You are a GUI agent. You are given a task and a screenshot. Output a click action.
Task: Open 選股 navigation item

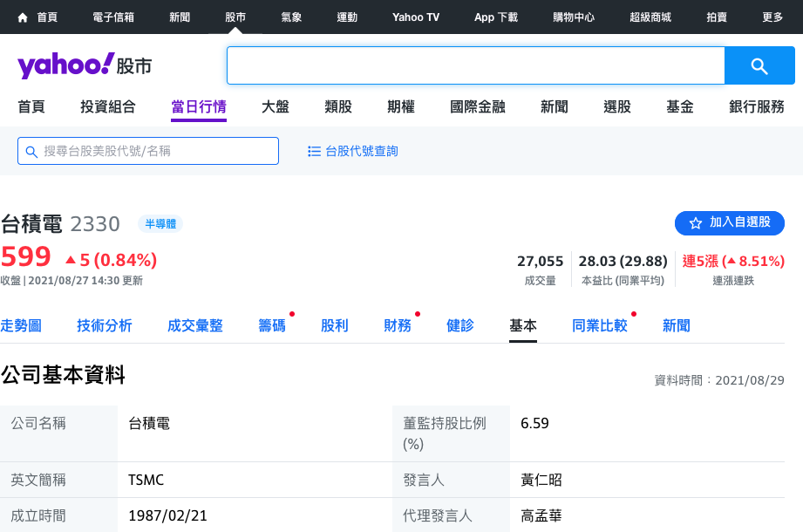click(617, 106)
